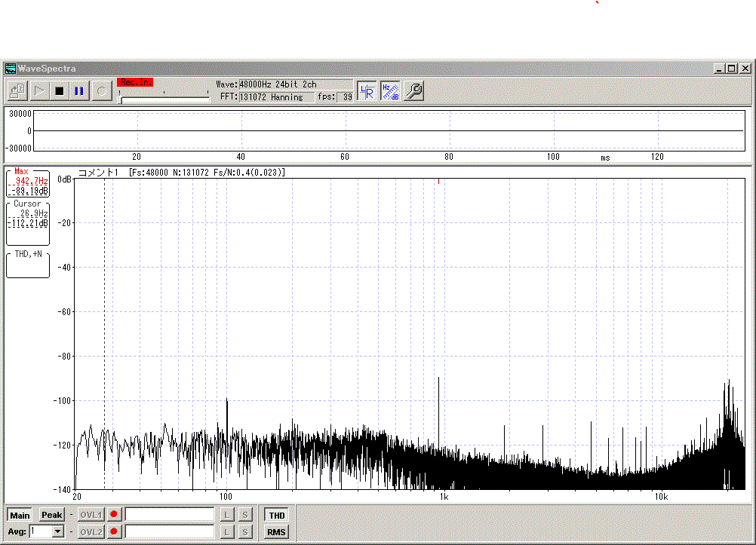The height and width of the screenshot is (545, 756).
Task: Click the THD,+N readout panel
Action: click(x=28, y=264)
